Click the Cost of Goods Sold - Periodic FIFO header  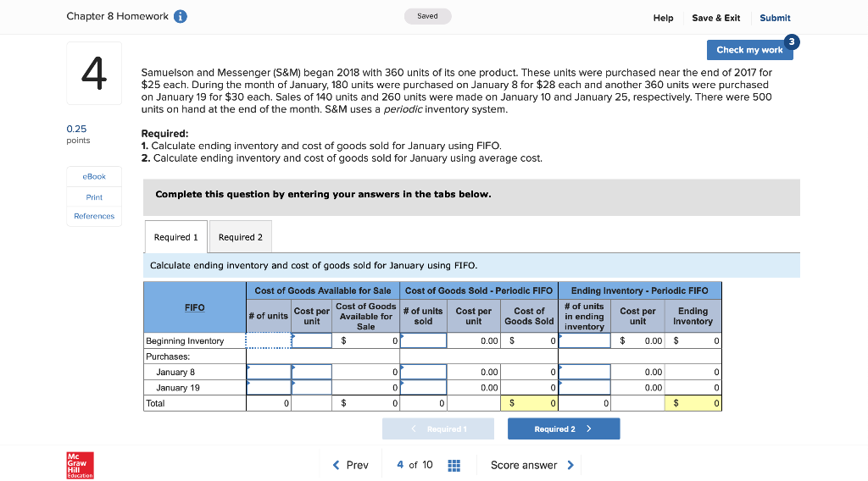479,290
